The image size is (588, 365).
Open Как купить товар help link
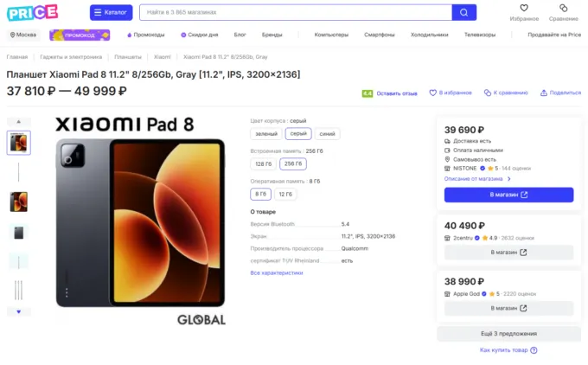coord(503,350)
